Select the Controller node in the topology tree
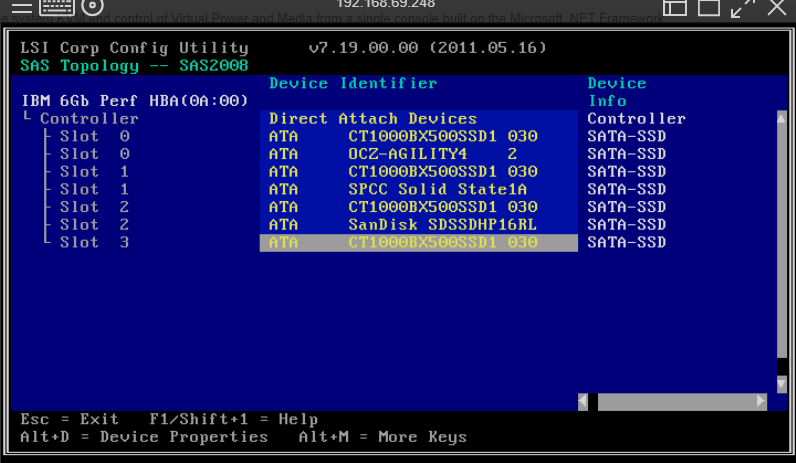The width and height of the screenshot is (796, 463). tap(89, 118)
